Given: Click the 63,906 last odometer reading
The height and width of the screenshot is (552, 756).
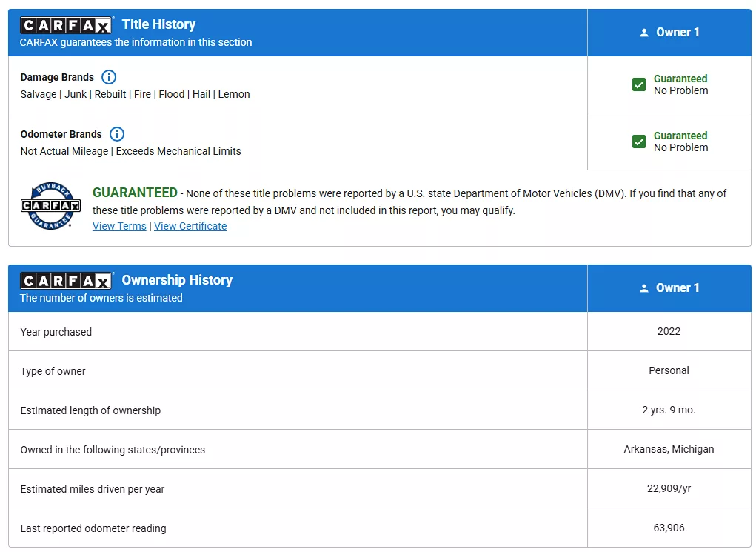Looking at the screenshot, I should [669, 528].
